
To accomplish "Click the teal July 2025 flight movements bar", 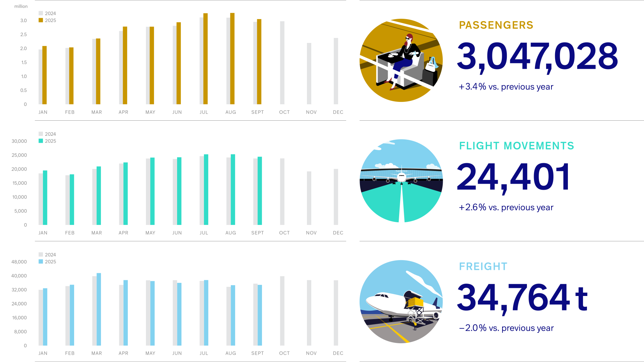I will tap(206, 189).
